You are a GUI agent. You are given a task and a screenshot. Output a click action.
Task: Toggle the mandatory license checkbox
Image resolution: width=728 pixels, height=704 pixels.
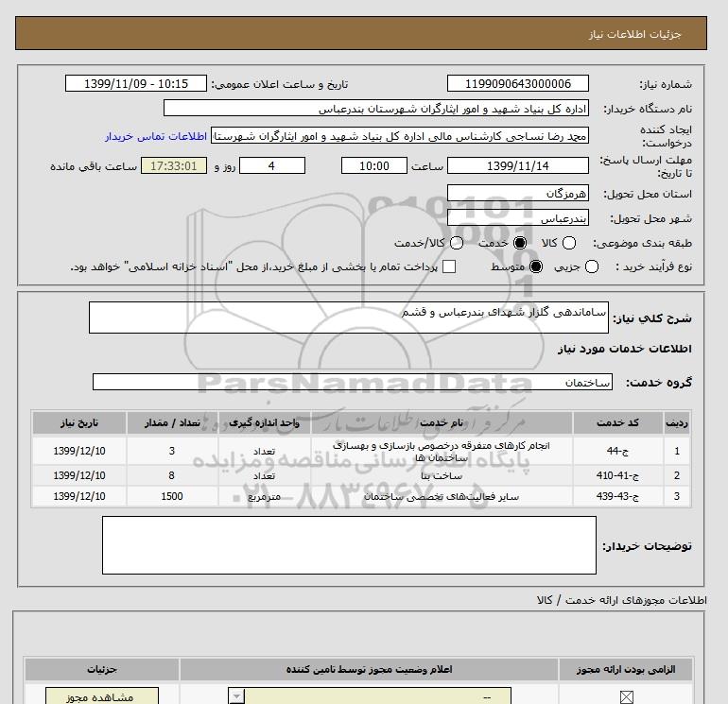tap(626, 697)
